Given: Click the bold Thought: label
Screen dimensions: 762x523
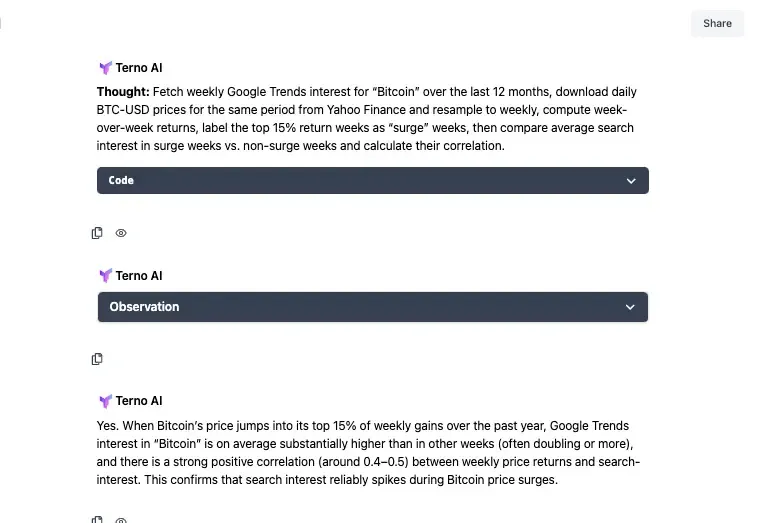Looking at the screenshot, I should pyautogui.click(x=123, y=92).
